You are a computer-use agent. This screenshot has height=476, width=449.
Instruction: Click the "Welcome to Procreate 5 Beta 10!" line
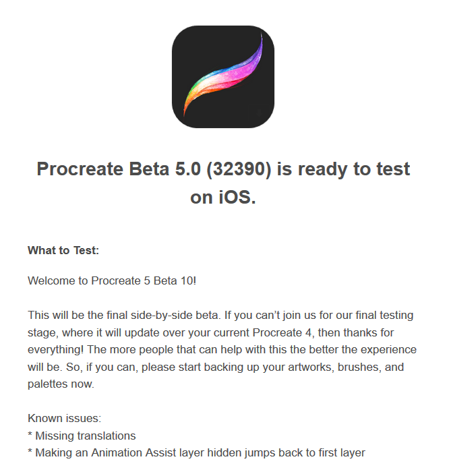pyautogui.click(x=112, y=280)
